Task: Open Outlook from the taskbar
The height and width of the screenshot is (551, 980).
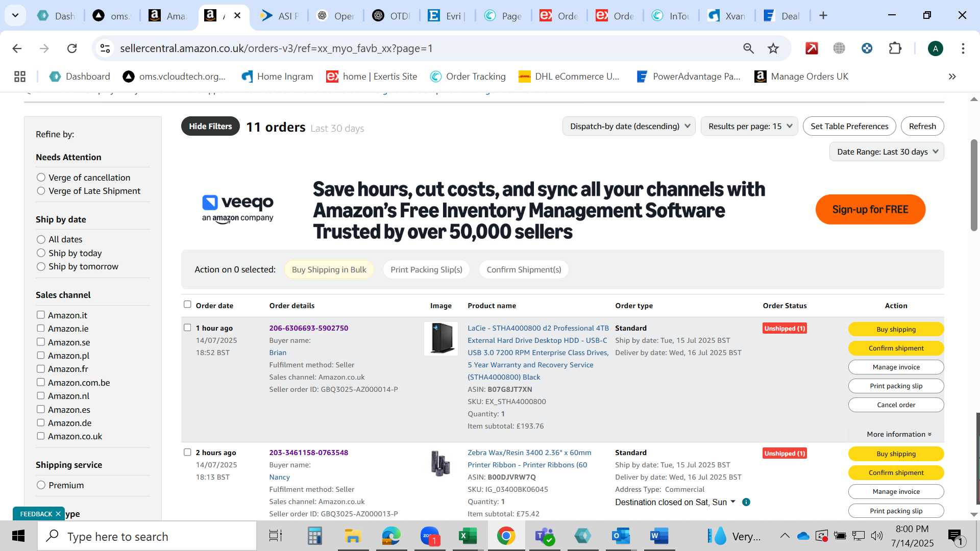Action: pyautogui.click(x=621, y=536)
